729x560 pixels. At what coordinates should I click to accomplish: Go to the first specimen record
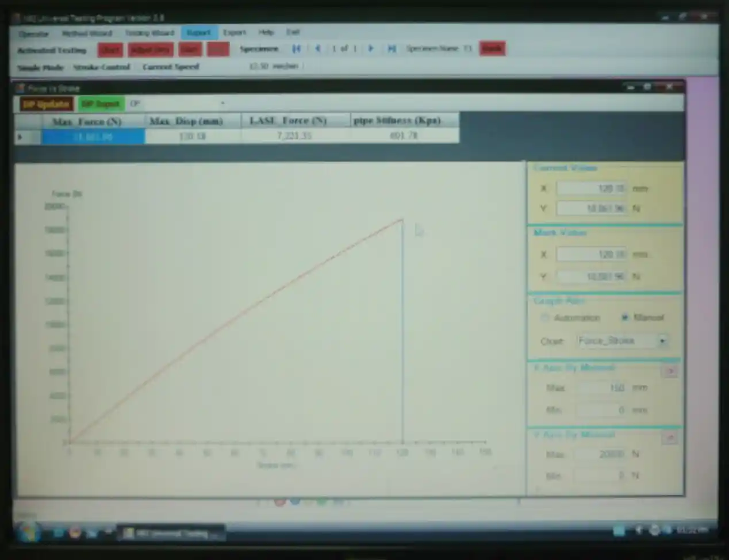(x=296, y=49)
